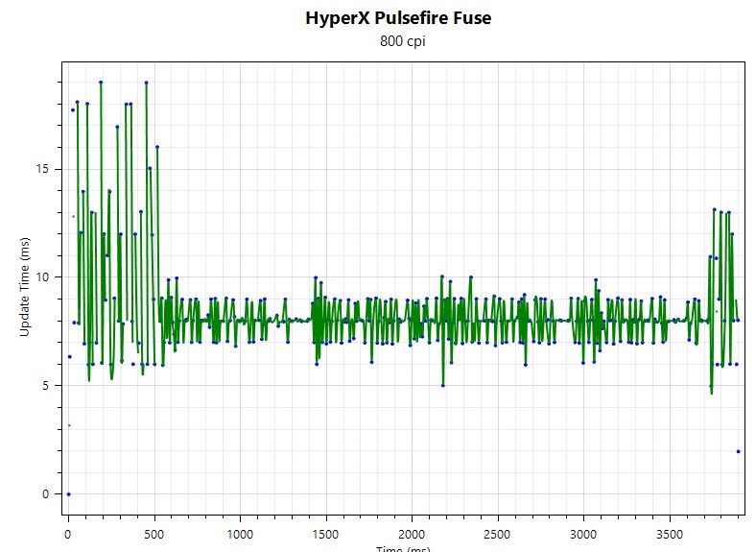Click the chart title 'HyperX Pulsefire Fuse'
Image resolution: width=756 pixels, height=552 pixels.
pos(398,18)
